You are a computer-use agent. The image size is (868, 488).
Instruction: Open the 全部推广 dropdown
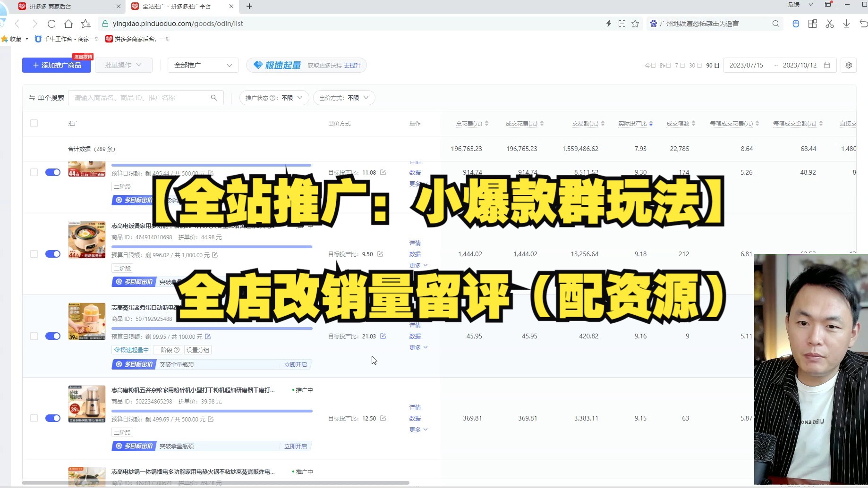(x=203, y=65)
